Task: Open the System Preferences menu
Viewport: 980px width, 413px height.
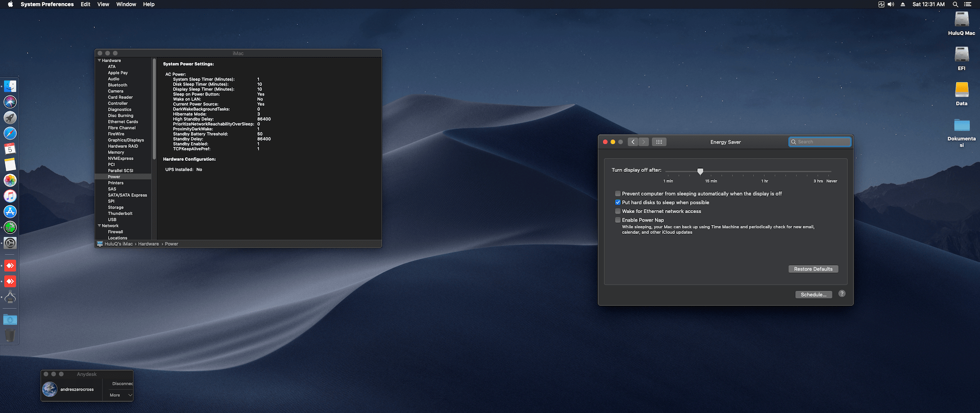Action: pos(47,4)
